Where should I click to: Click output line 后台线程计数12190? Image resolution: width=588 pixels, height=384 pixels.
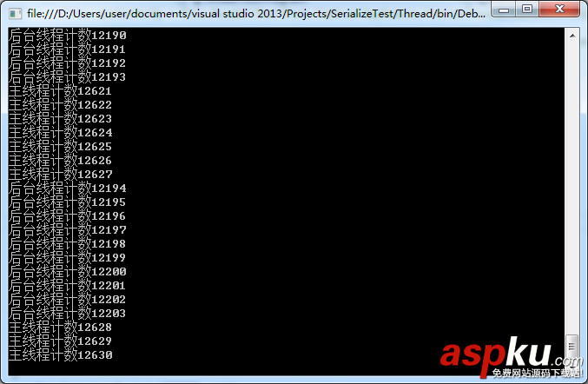68,36
